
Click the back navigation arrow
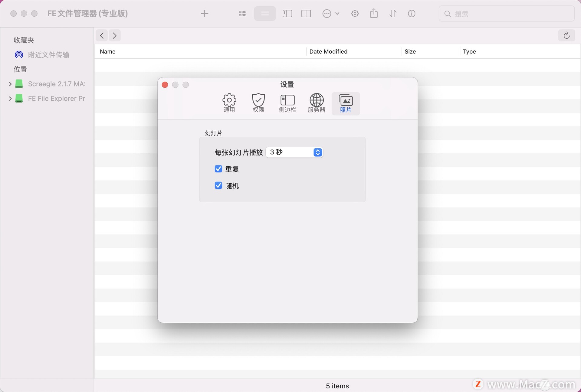pyautogui.click(x=101, y=35)
